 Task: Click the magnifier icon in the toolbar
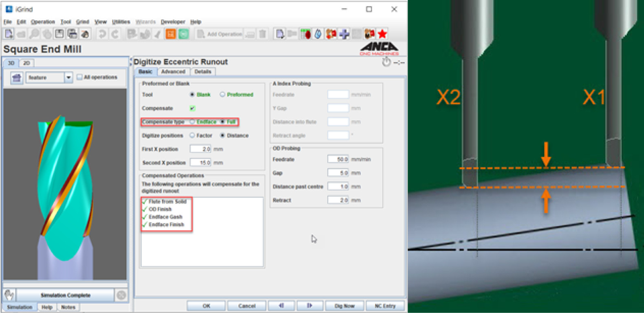(x=34, y=34)
